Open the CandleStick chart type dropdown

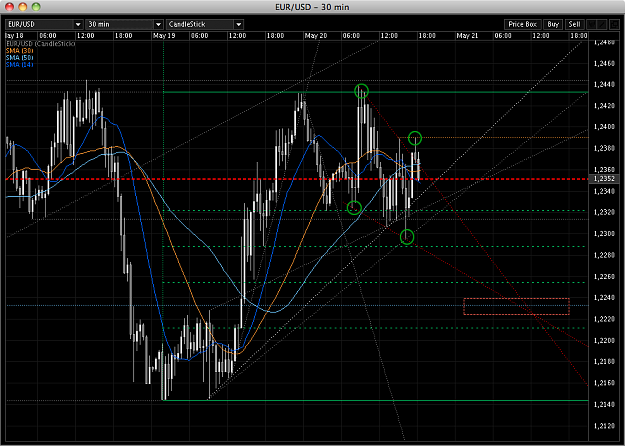coord(204,24)
